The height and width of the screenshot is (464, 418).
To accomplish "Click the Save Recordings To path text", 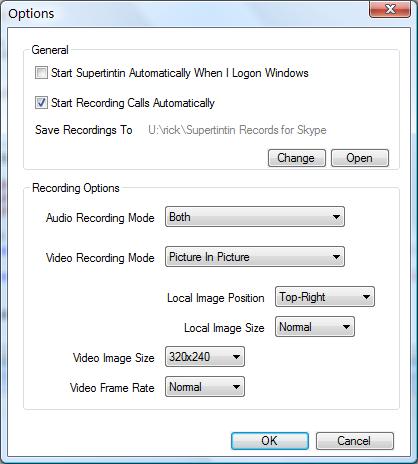I will [x=237, y=130].
